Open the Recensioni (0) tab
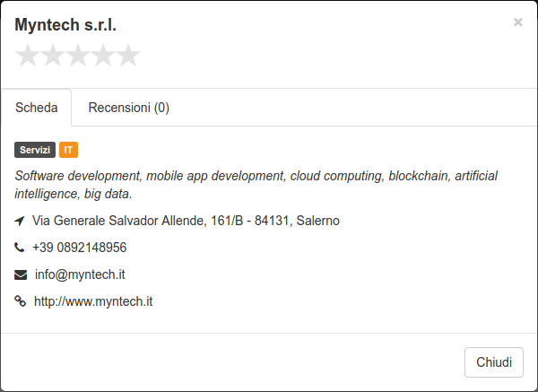Viewport: 538px width, 392px height. point(128,108)
